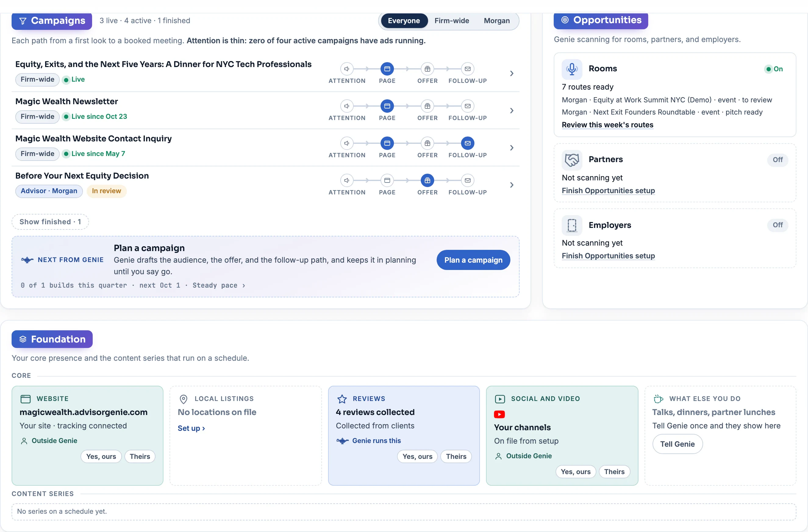The width and height of the screenshot is (808, 532).
Task: Select the Morgan filter tab
Action: coord(497,21)
